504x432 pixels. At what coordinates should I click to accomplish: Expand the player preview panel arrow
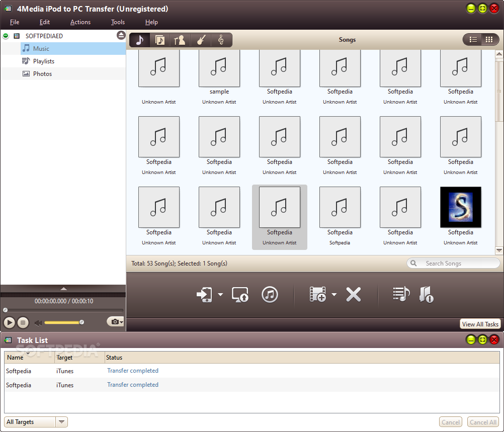click(x=64, y=289)
